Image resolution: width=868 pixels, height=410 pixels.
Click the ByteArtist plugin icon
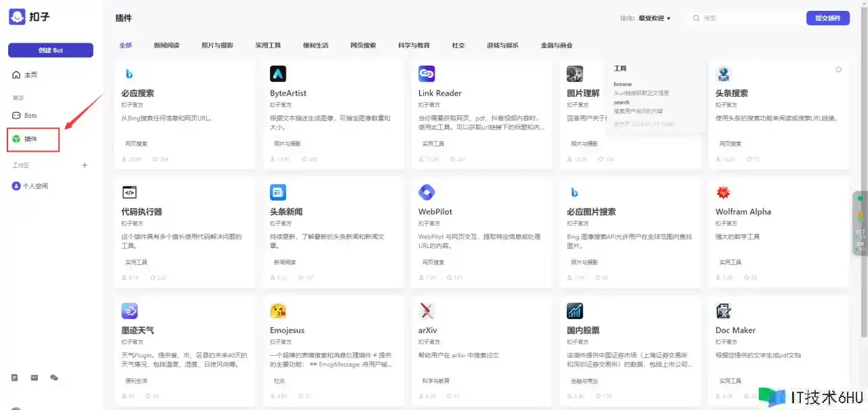pyautogui.click(x=278, y=74)
